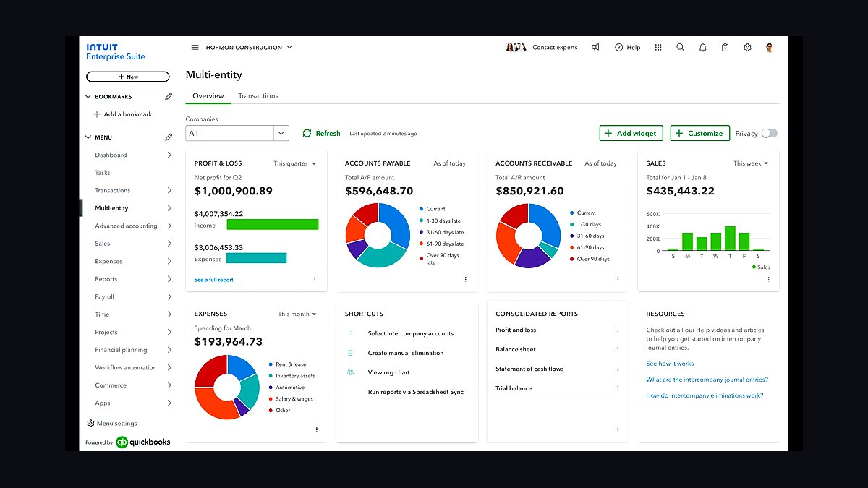The width and height of the screenshot is (868, 488).
Task: Open the three-dot menu for Balance sheet report
Action: [618, 349]
